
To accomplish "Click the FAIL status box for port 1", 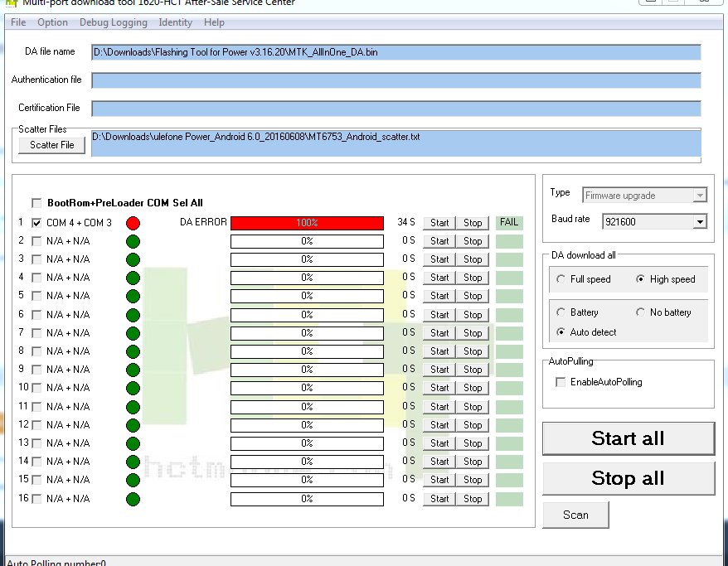I will 509,223.
